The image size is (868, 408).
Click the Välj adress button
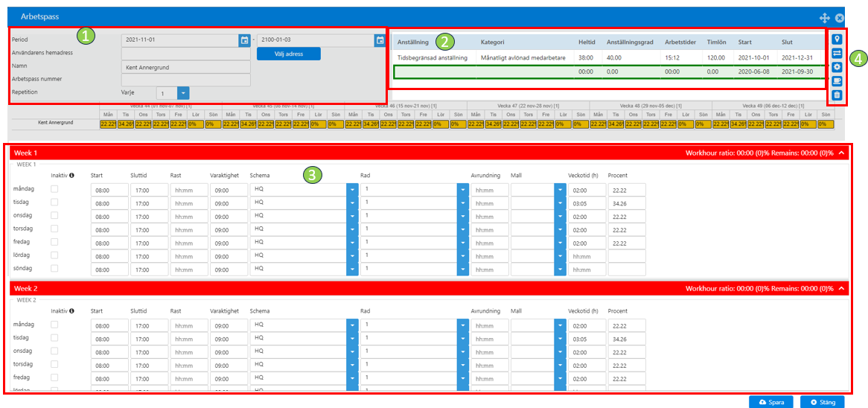288,54
